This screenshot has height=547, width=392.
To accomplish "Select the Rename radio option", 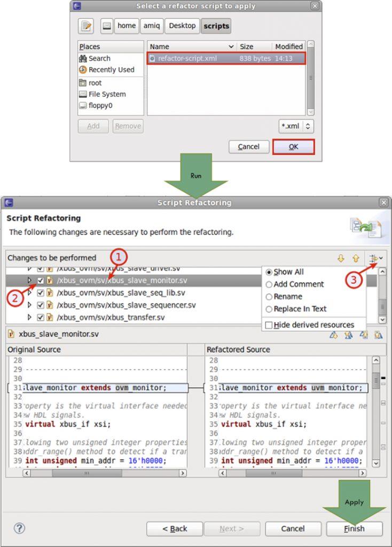I will pyautogui.click(x=284, y=296).
